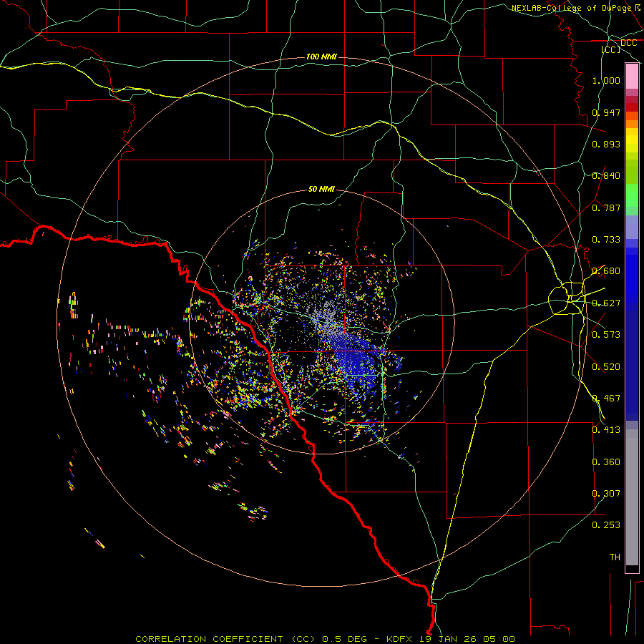644x644 pixels.
Task: Click the 100 NMI range ring label
Action: [321, 57]
